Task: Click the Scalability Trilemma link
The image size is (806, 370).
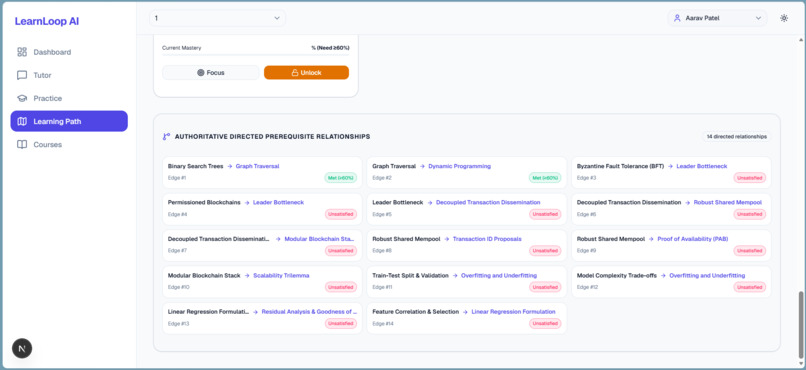Action: click(x=281, y=275)
